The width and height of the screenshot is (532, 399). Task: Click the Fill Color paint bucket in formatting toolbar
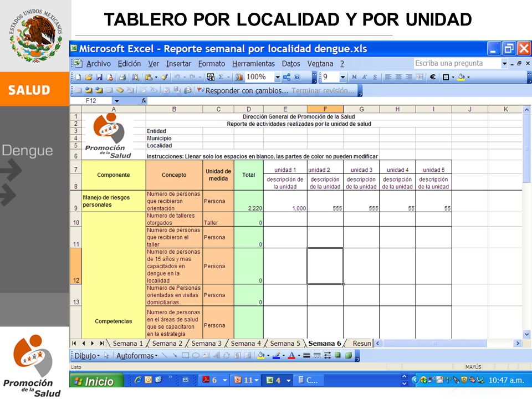pyautogui.click(x=461, y=77)
